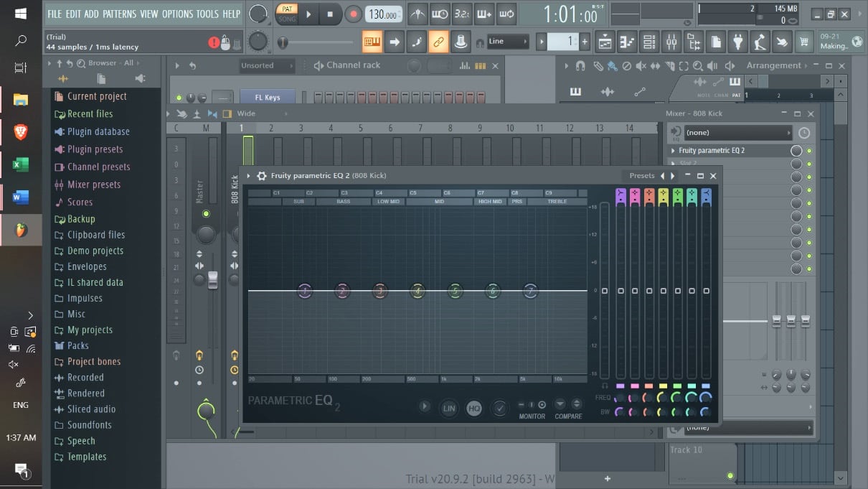The height and width of the screenshot is (489, 868).
Task: Toggle PAT pattern mode
Action: click(x=287, y=9)
